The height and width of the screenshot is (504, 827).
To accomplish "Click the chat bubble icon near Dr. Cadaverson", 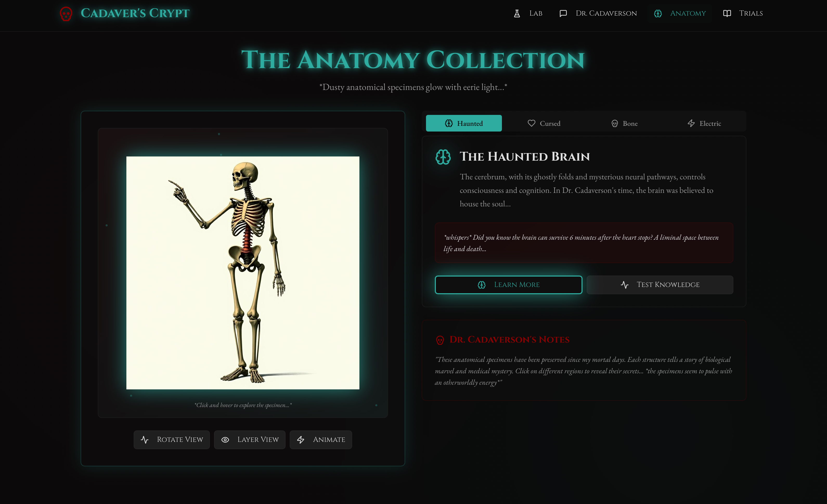I will 563,14.
